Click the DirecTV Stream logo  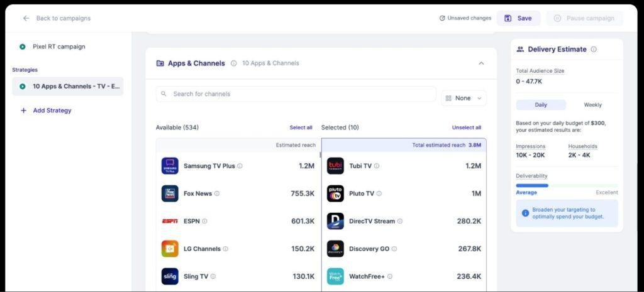pyautogui.click(x=336, y=221)
